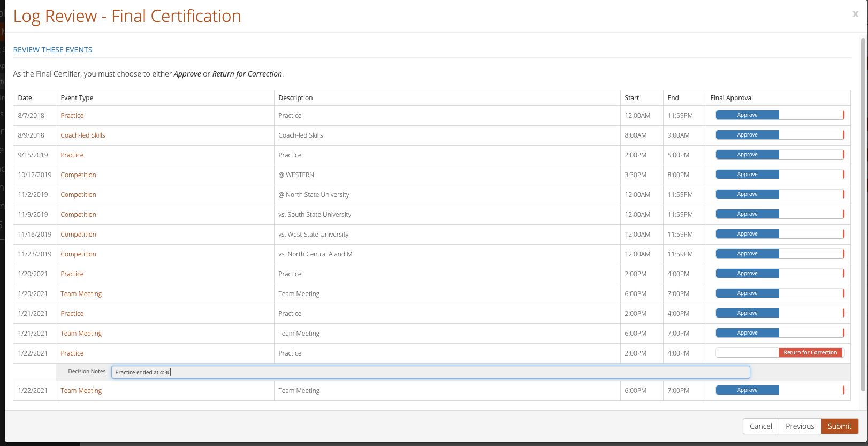The width and height of the screenshot is (868, 446).
Task: Toggle approval for vs. North Central A and M
Action: pyautogui.click(x=780, y=254)
